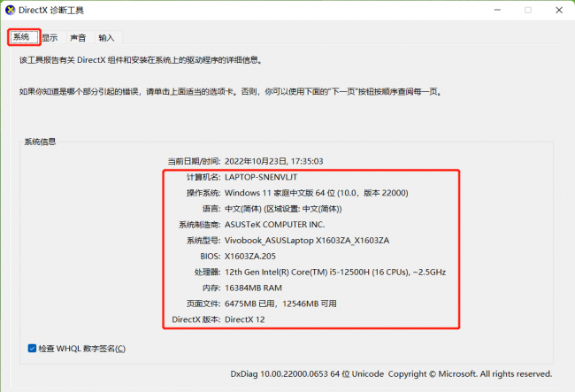Click the 系统型号 label
The image size is (575, 392).
(203, 241)
